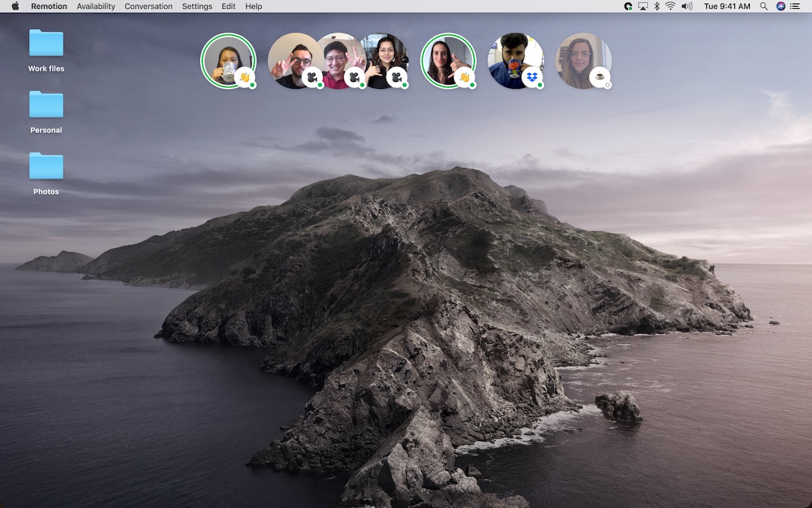Click the "Work files" folder label
This screenshot has height=508, width=812.
pos(46,68)
